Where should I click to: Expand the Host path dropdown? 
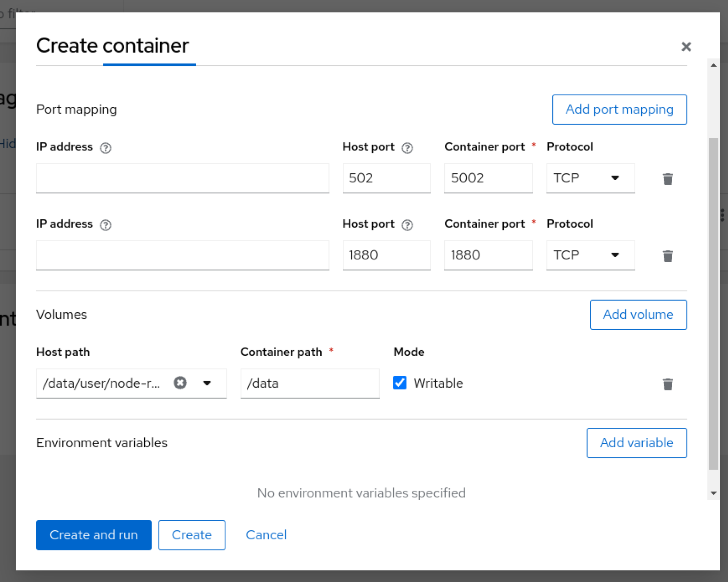pyautogui.click(x=207, y=383)
